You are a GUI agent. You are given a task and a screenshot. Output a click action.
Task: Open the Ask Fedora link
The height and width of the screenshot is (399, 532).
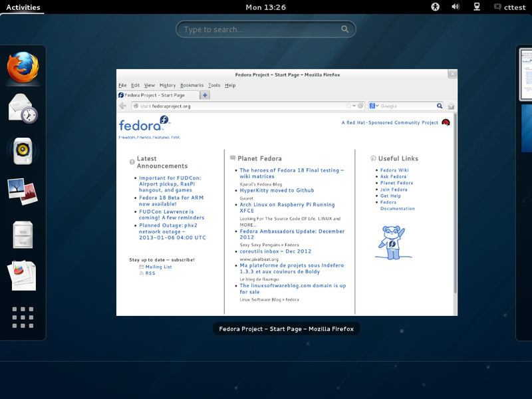pos(393,176)
